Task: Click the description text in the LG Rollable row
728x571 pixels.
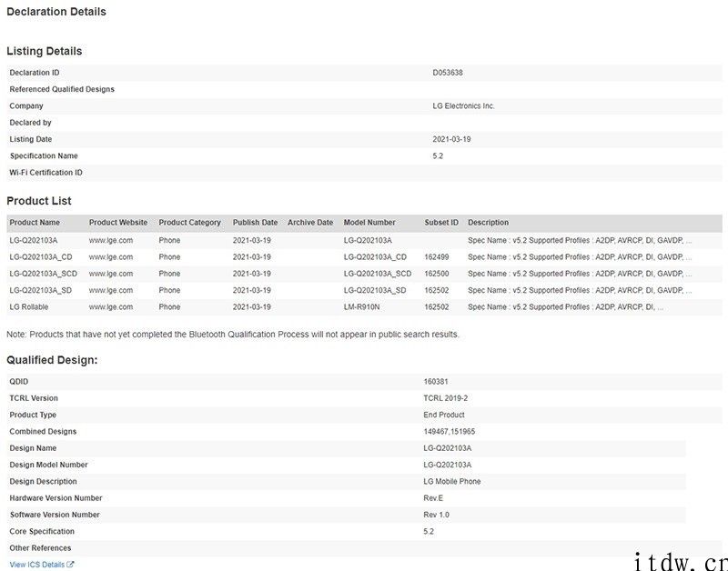Action: tap(565, 307)
